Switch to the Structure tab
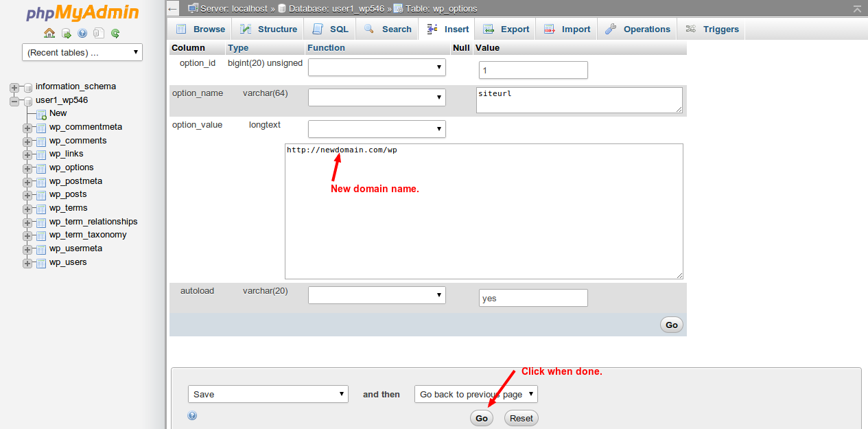Viewport: 868px width, 429px height. pyautogui.click(x=269, y=29)
